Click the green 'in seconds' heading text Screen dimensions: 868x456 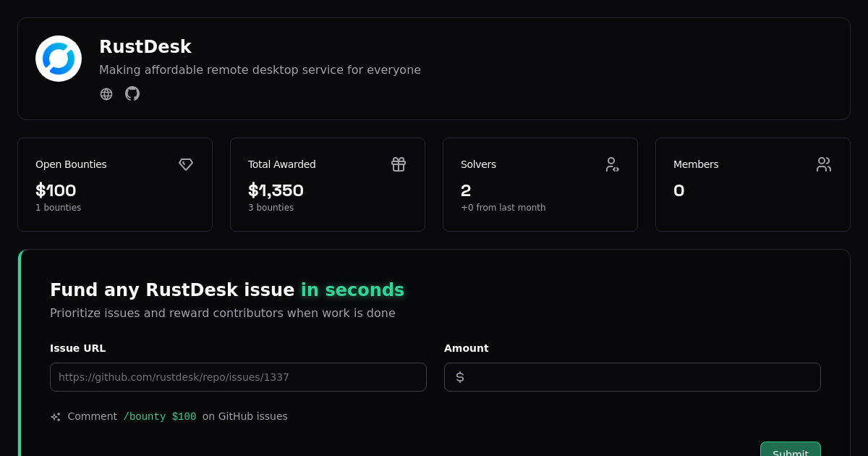coord(352,290)
